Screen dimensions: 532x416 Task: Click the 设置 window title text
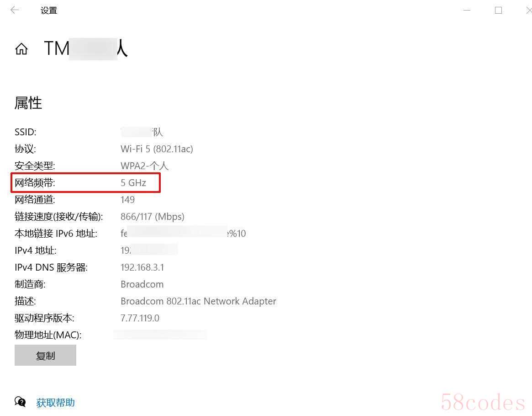click(x=49, y=11)
